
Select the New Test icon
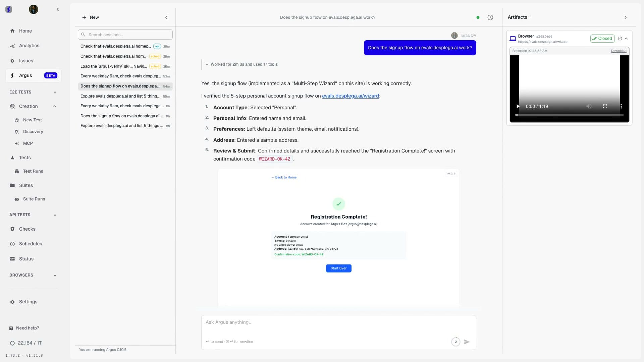pos(17,120)
